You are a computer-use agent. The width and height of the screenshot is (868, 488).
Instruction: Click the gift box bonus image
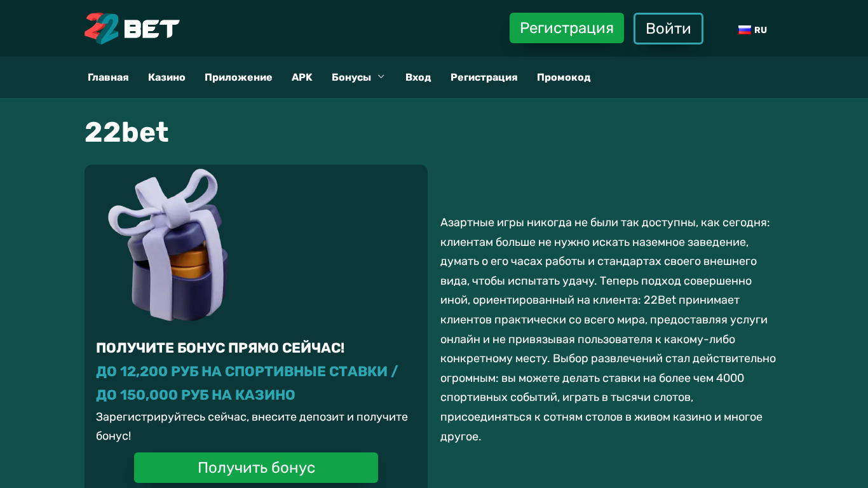click(168, 245)
